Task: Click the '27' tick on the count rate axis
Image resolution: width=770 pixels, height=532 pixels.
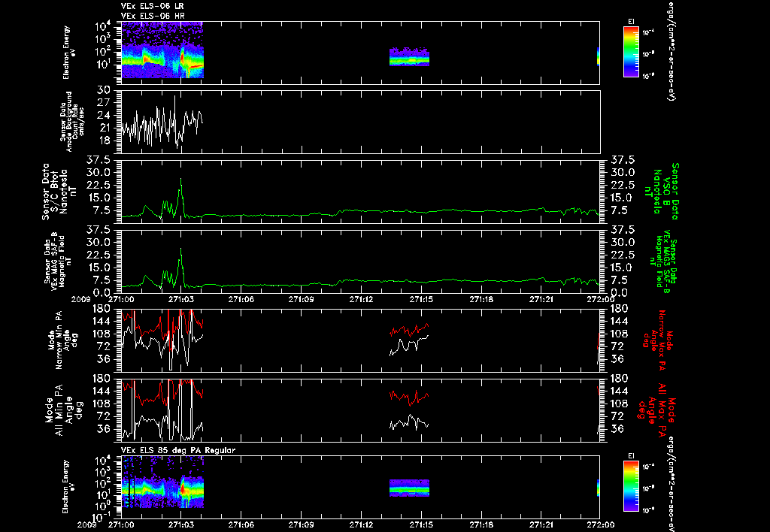Action: click(x=104, y=103)
